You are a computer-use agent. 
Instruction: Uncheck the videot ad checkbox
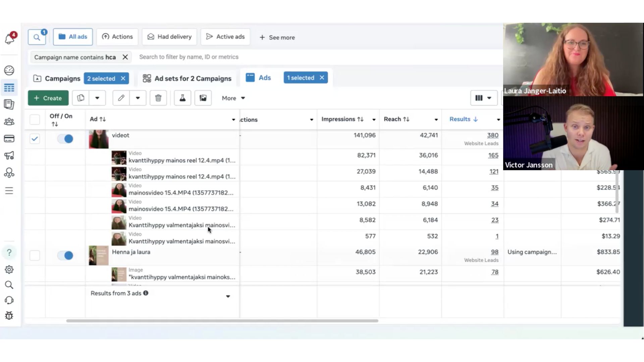pos(35,139)
